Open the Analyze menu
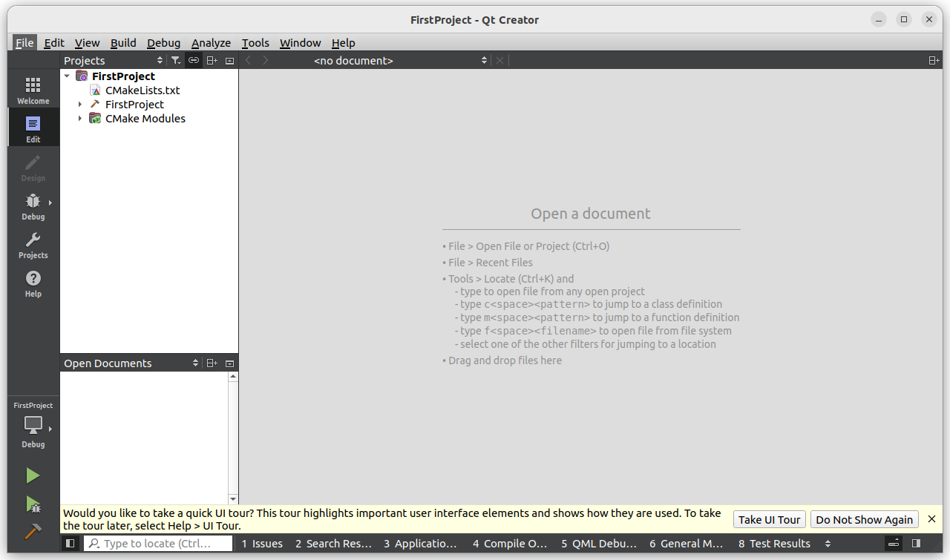The width and height of the screenshot is (950, 560). [x=212, y=42]
